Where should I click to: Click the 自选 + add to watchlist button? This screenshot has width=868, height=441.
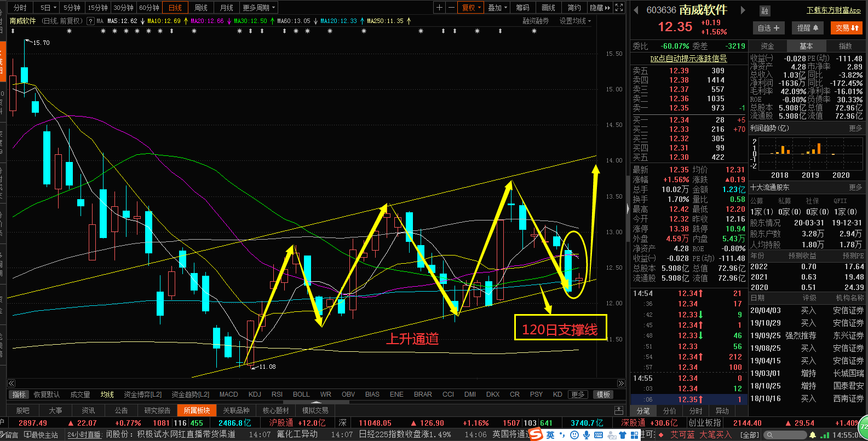769,28
